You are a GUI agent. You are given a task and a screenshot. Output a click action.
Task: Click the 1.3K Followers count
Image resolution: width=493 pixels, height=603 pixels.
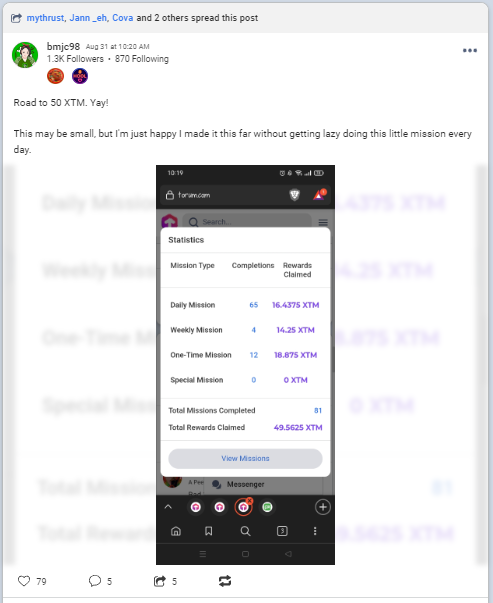coord(75,59)
